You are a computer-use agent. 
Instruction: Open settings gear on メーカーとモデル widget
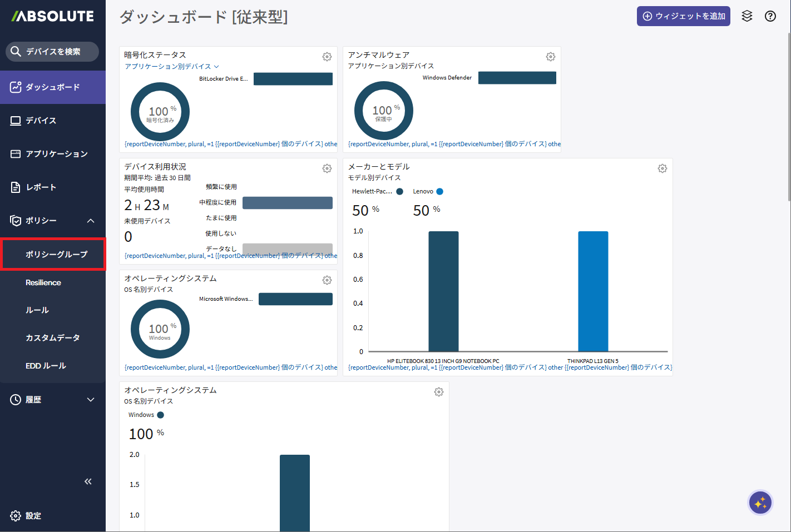(663, 168)
